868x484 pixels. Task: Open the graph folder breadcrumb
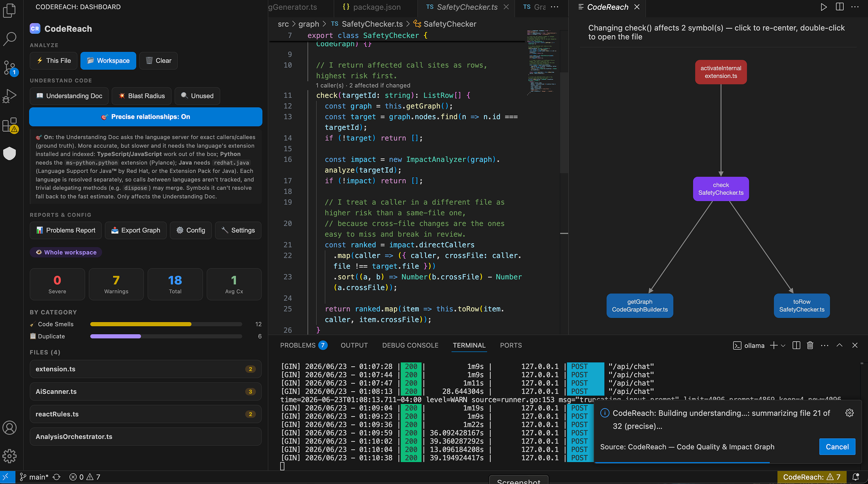pos(309,24)
